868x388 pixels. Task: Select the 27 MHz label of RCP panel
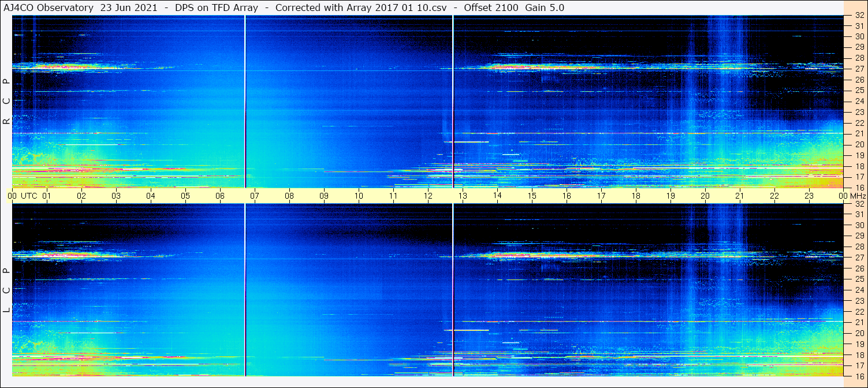(859, 69)
